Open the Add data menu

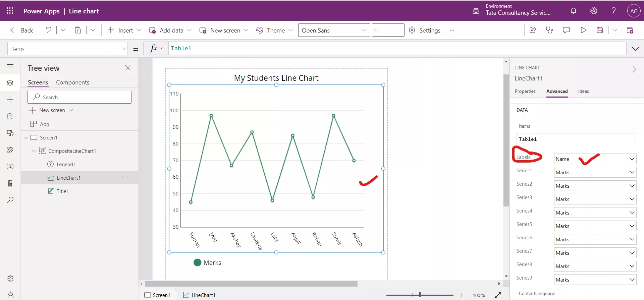click(170, 30)
